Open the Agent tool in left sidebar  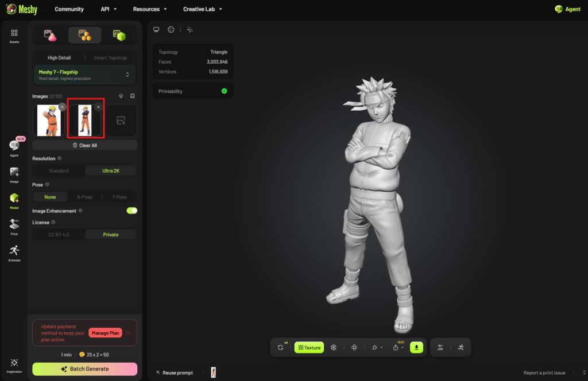pyautogui.click(x=14, y=147)
